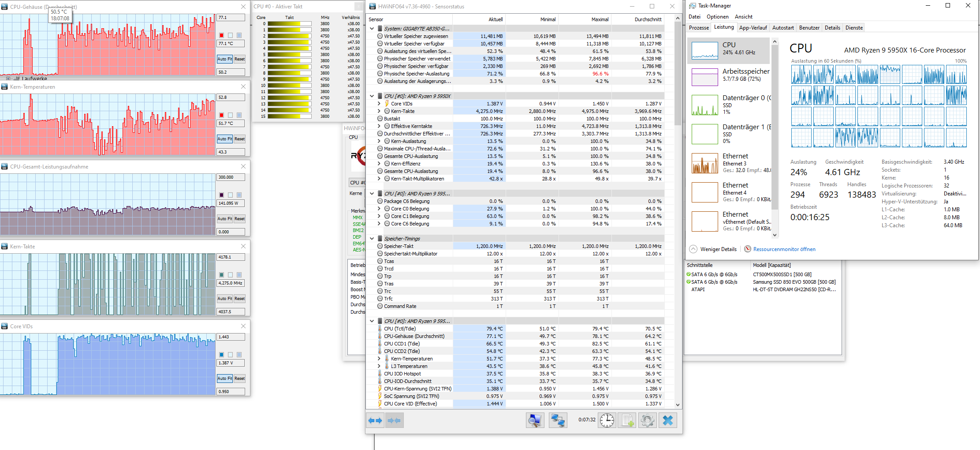Click the blue X button in HWiNFO toolbar
Viewport: 980px width, 450px height.
tap(668, 420)
